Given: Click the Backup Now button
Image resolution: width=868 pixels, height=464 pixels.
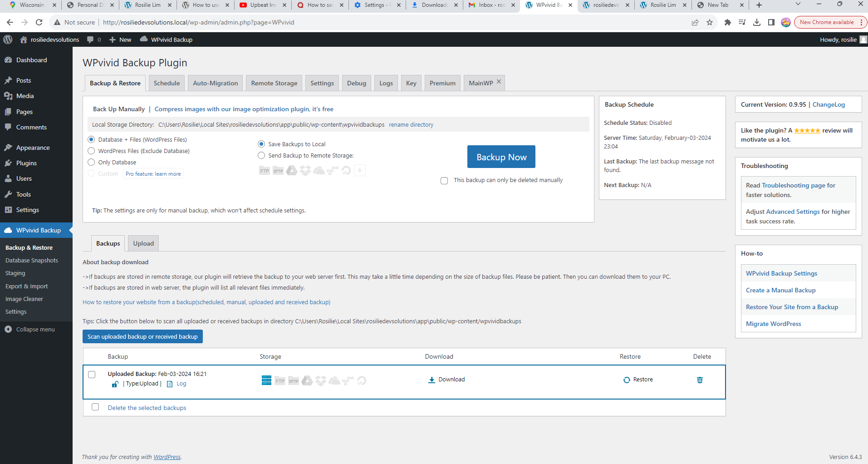Looking at the screenshot, I should pos(501,157).
